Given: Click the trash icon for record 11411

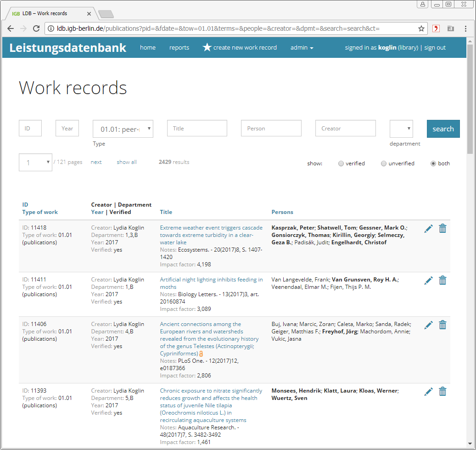Looking at the screenshot, I should [x=442, y=281].
